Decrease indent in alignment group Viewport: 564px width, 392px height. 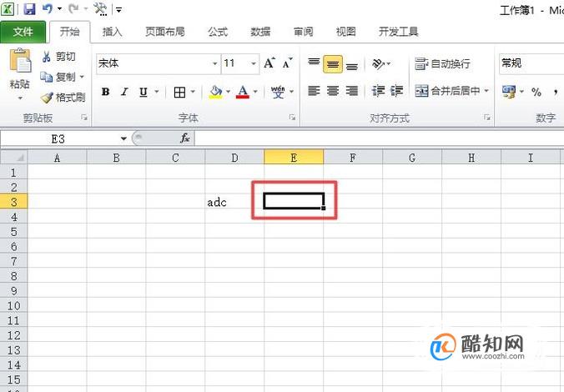379,91
